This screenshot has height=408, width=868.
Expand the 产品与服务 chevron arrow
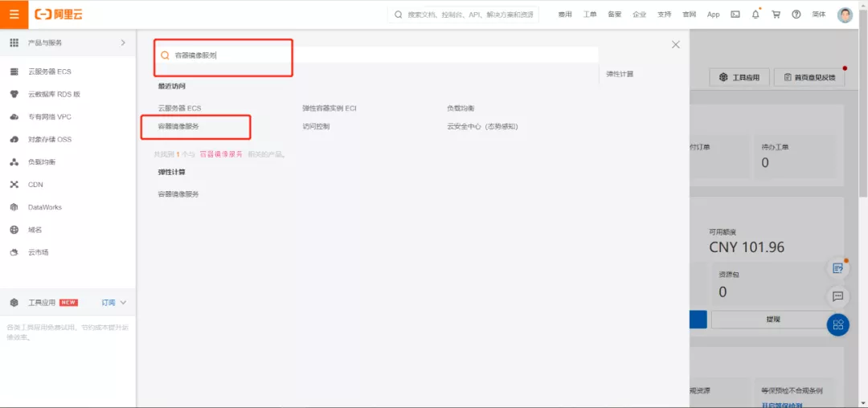pyautogui.click(x=123, y=43)
